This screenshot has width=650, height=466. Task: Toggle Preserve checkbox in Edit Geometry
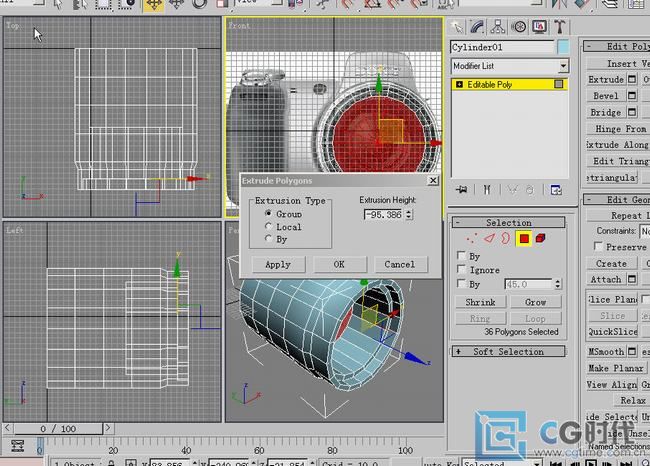point(599,246)
